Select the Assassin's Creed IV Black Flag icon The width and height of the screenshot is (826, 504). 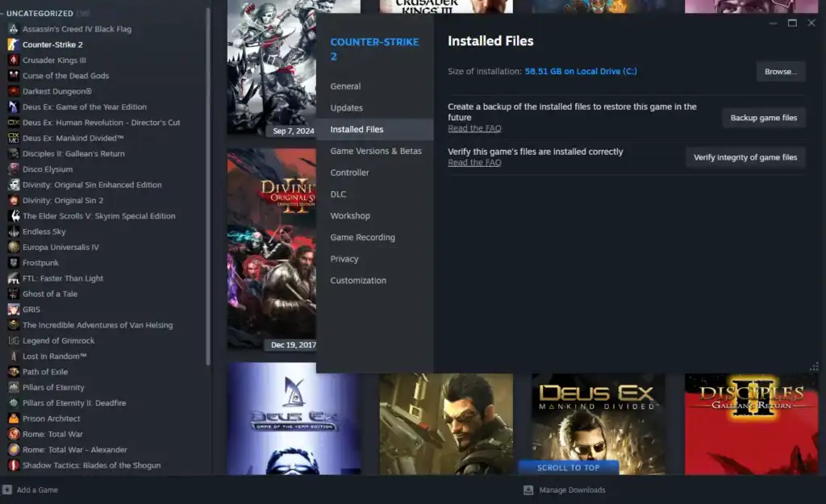pos(12,28)
